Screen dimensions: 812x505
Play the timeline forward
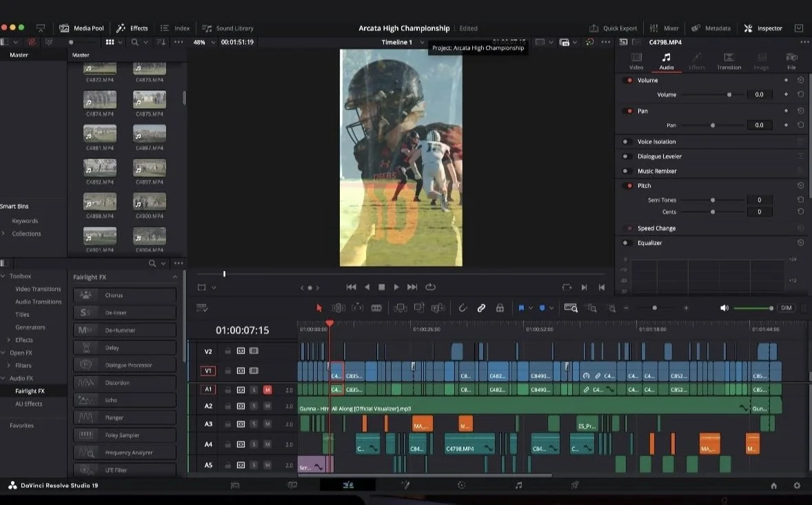(x=396, y=287)
